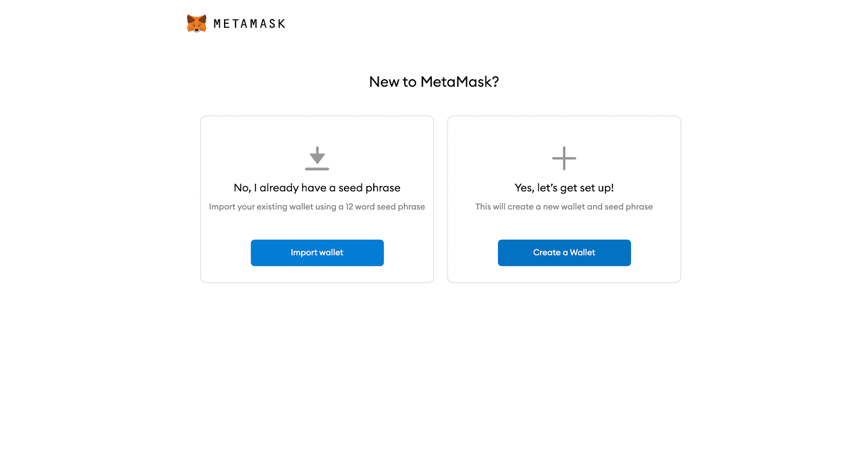Click the horizontal bar under the download arrow

pos(317,169)
